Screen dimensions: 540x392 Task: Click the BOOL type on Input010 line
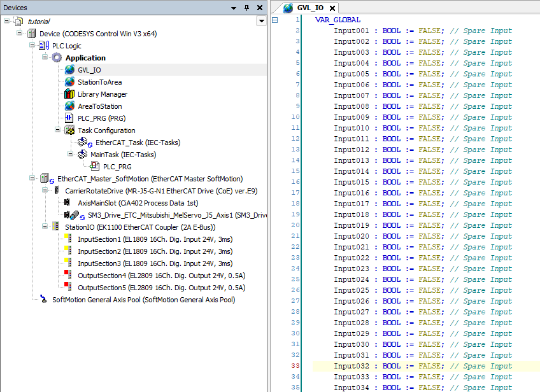point(392,128)
